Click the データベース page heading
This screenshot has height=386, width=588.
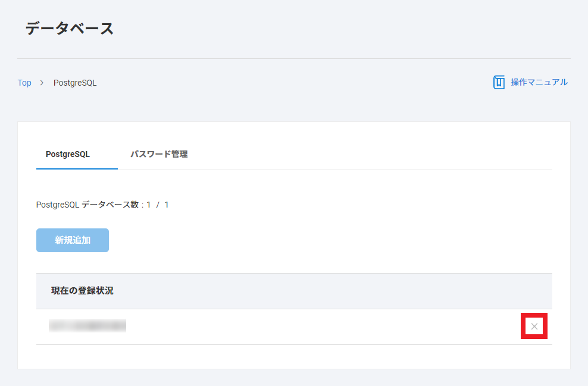(x=70, y=28)
